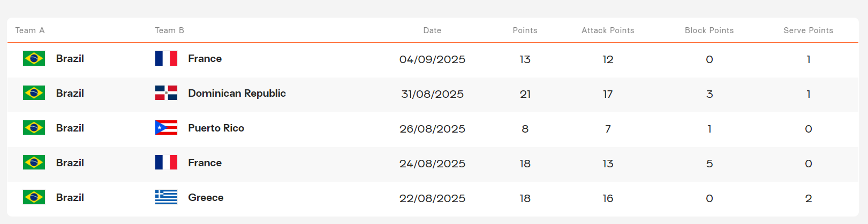Click the Points column header
The width and height of the screenshot is (868, 224).
(x=525, y=30)
